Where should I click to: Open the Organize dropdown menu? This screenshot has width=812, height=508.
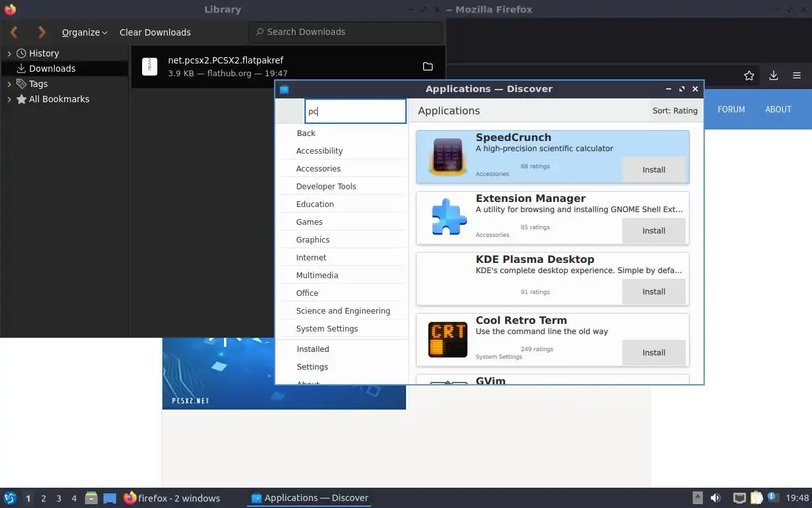coord(84,32)
